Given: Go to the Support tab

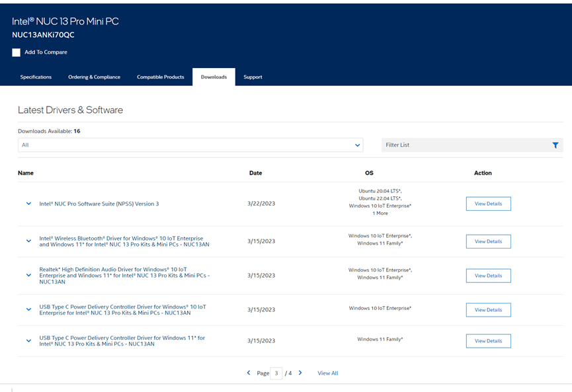Looking at the screenshot, I should coord(253,77).
